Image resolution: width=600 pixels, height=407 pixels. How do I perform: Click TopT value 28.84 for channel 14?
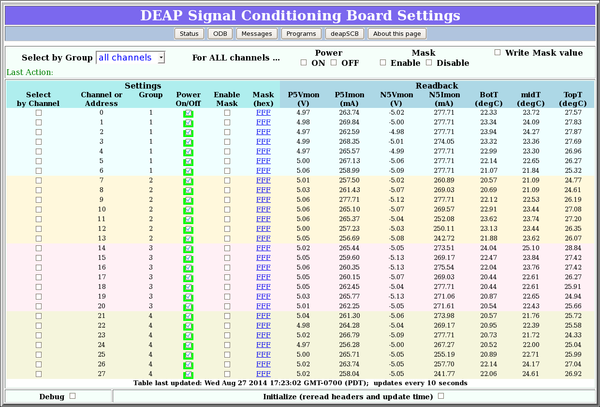click(573, 248)
